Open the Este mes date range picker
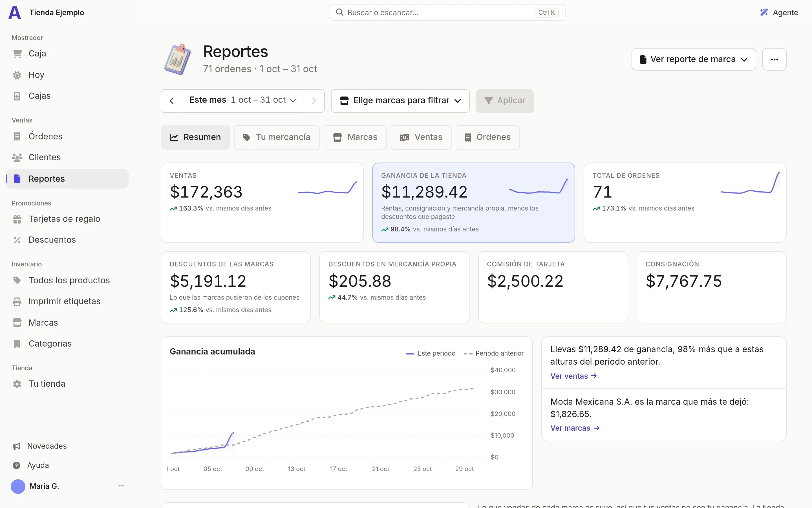Screen dimensions: 812x508 click(242, 100)
